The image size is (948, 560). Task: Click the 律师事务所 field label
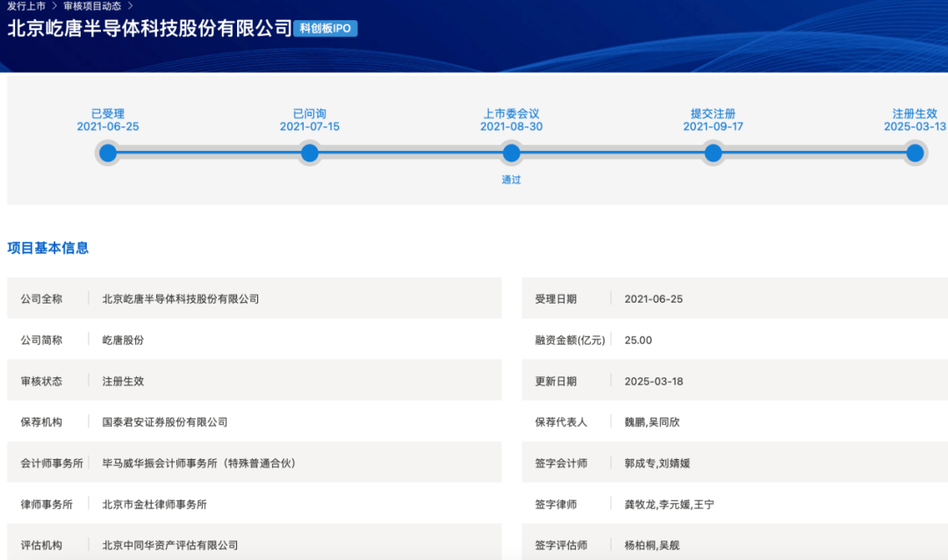coord(47,505)
